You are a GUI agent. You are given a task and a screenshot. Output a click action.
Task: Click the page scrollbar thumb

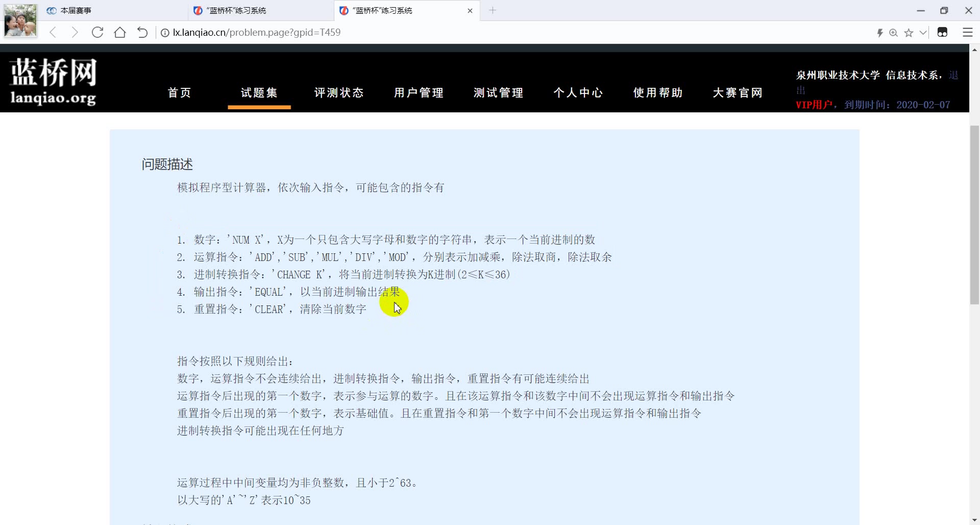[974, 214]
